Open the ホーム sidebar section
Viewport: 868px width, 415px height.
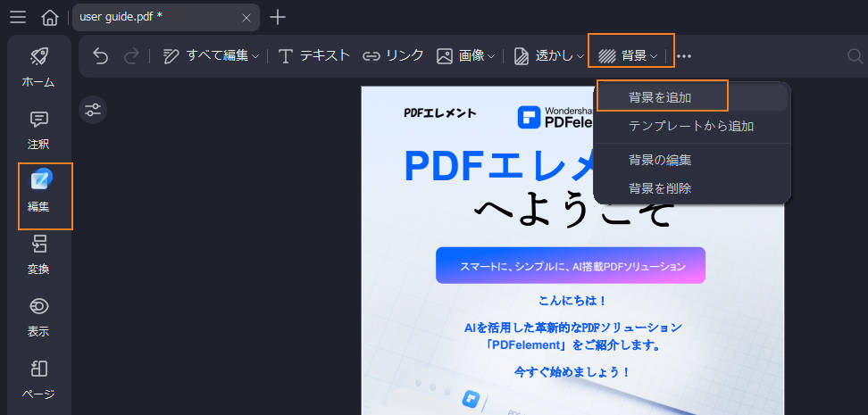pos(38,67)
